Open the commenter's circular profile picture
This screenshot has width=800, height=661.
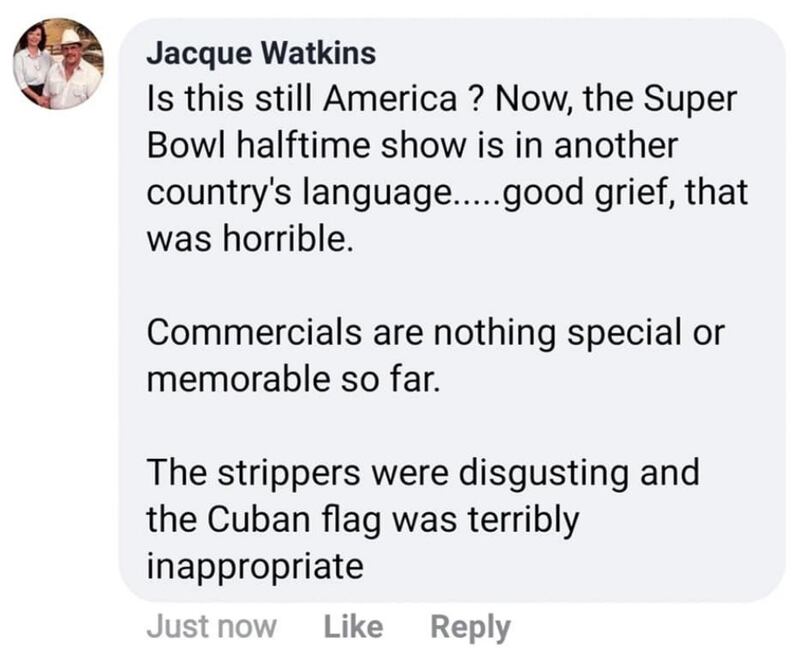point(58,64)
